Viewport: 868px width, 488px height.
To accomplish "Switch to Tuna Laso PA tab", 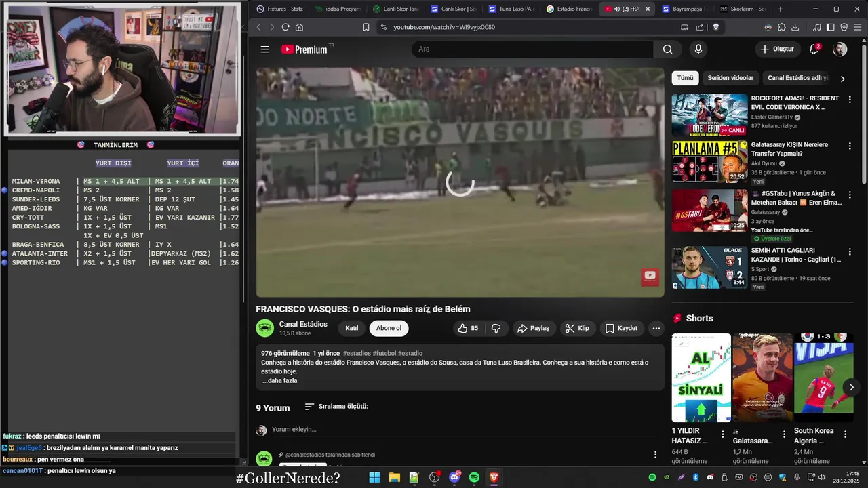I will click(x=511, y=9).
